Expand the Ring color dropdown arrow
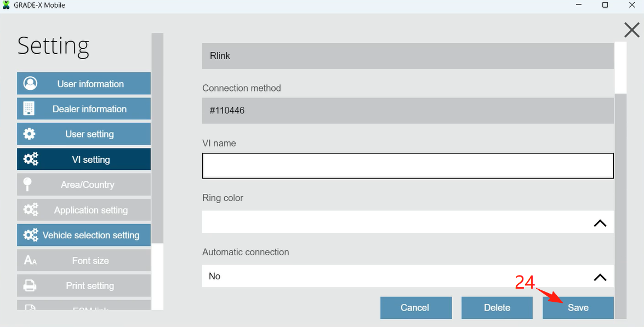 pos(600,222)
